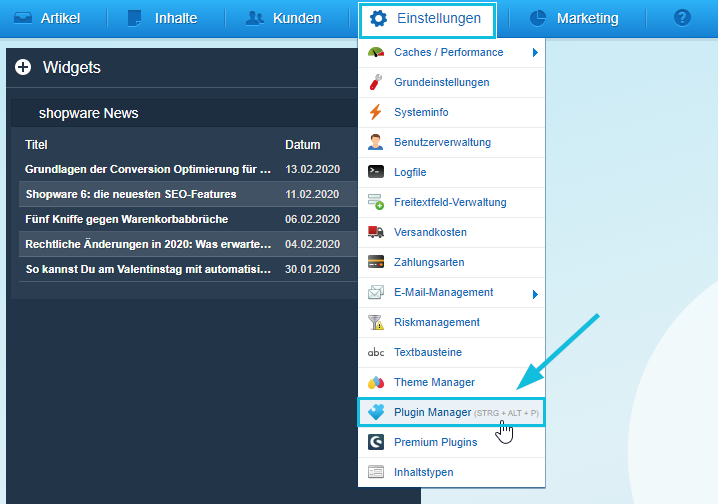Open news 'Fünf Kniffe gegen Warenkorbabbrüche'
Image resolution: width=718 pixels, height=504 pixels.
[x=127, y=219]
